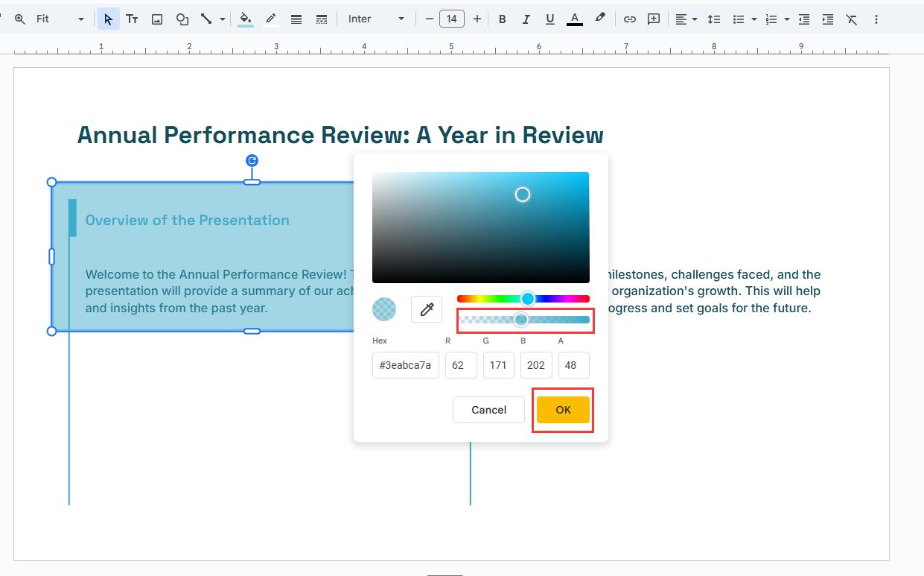Click inside the color saturation gradient area

click(481, 227)
